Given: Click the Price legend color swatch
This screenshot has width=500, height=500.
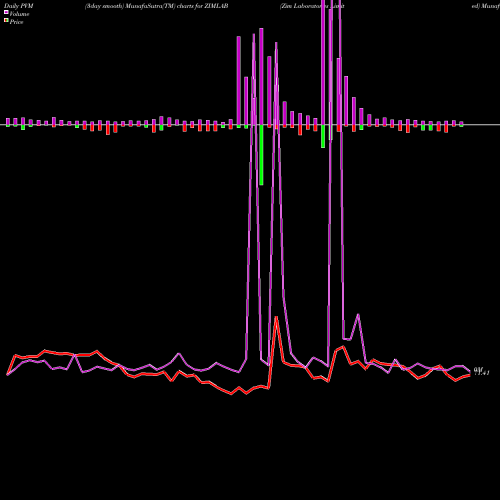Looking at the screenshot, I should tap(6, 20).
